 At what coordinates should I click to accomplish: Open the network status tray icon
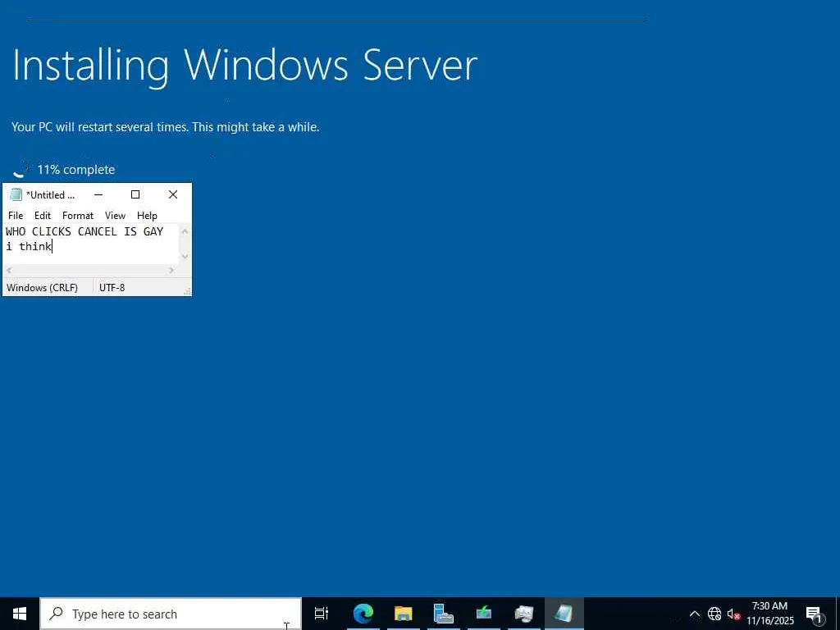click(x=714, y=614)
